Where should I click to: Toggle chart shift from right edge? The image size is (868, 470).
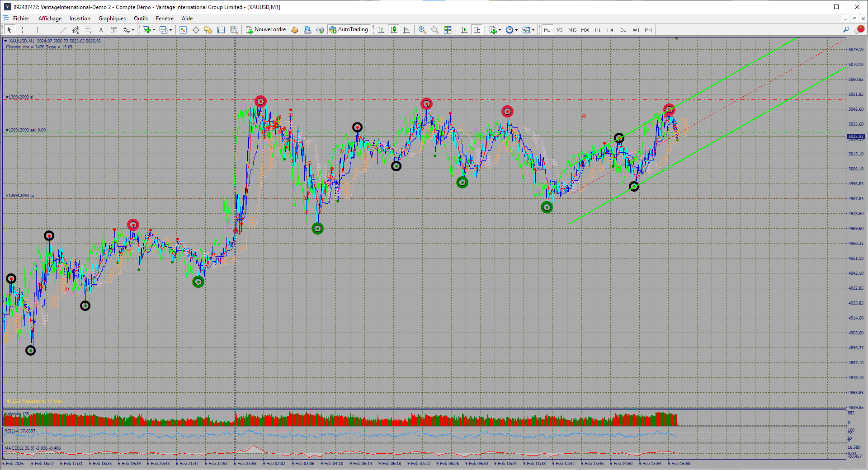pyautogui.click(x=476, y=30)
